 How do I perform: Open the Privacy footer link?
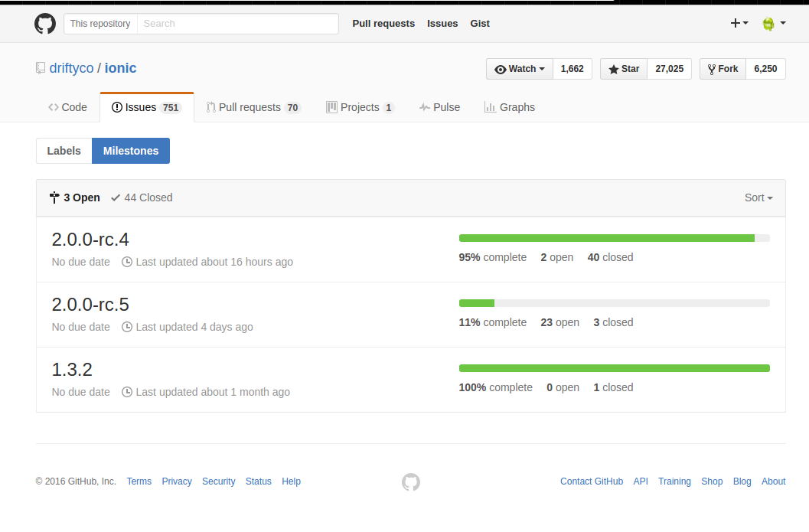(x=177, y=481)
